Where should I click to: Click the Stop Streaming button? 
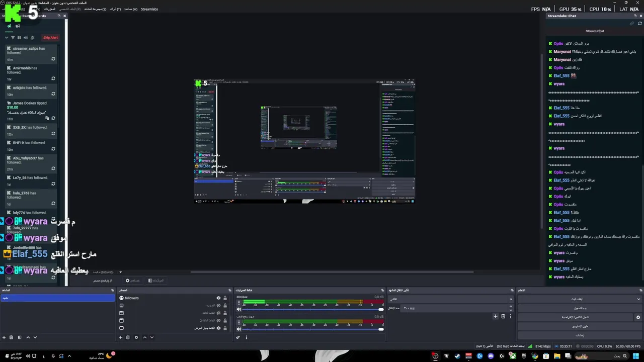577,299
